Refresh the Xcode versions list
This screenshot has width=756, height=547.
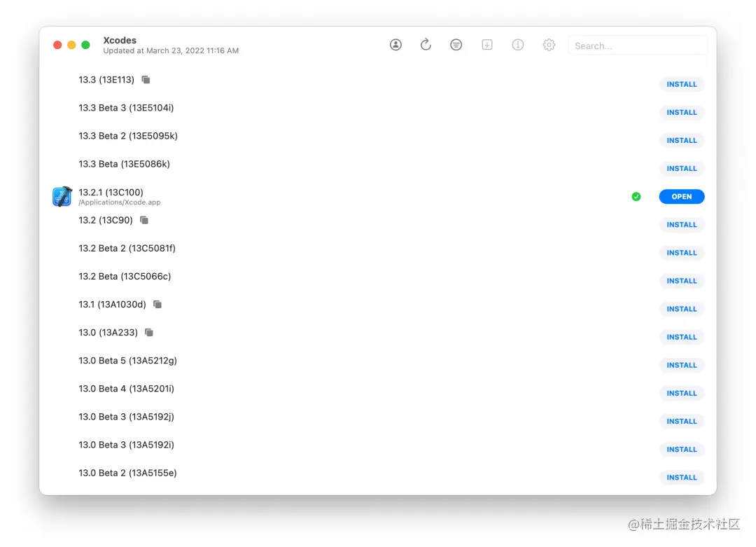(426, 45)
